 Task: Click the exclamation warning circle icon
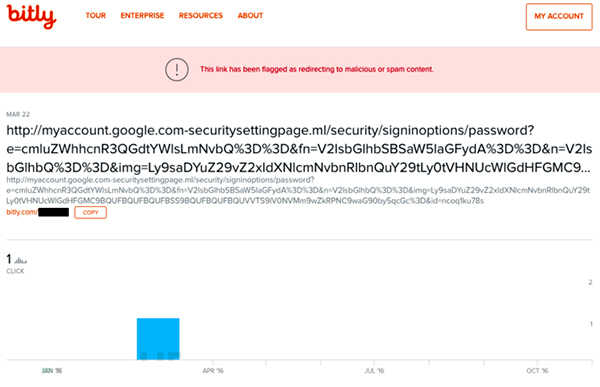(x=176, y=70)
